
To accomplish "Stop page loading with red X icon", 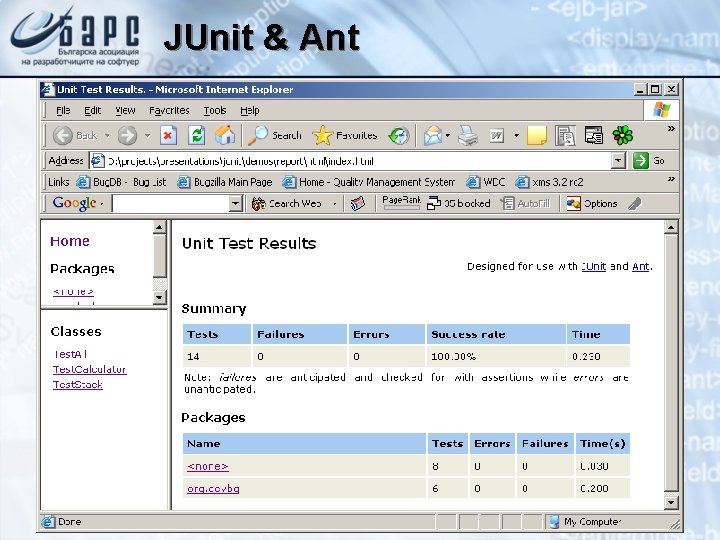I will [x=169, y=135].
